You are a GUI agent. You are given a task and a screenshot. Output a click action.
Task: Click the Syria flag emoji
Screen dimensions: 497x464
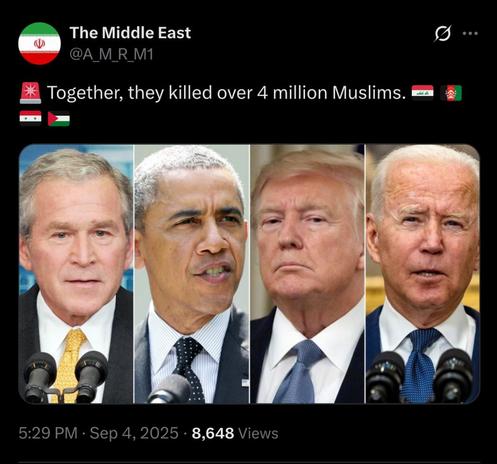(x=30, y=118)
